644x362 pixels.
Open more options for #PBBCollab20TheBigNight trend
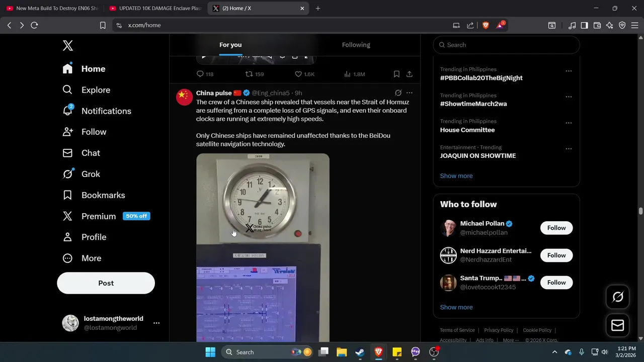(569, 71)
